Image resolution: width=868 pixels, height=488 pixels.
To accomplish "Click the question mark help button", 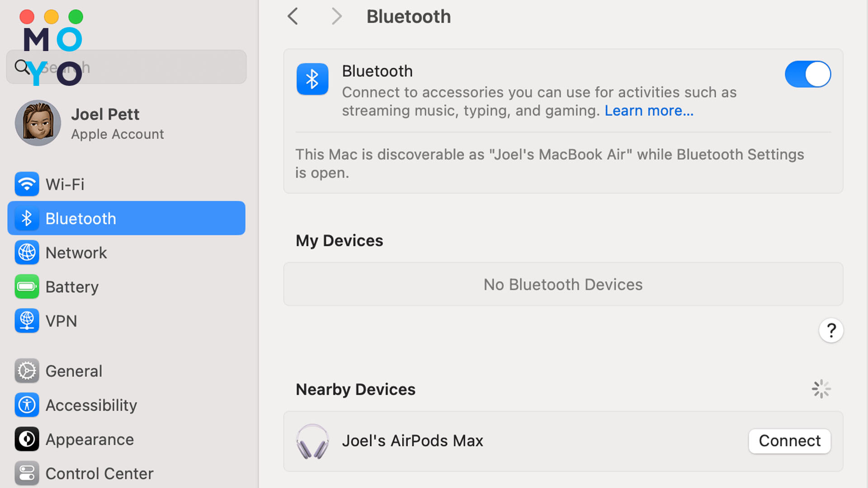I will click(831, 331).
